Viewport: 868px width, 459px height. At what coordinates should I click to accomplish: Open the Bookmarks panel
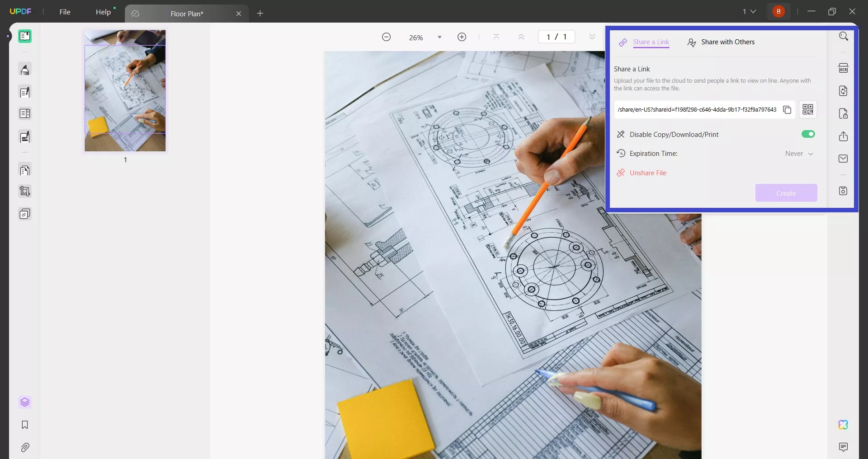click(25, 425)
